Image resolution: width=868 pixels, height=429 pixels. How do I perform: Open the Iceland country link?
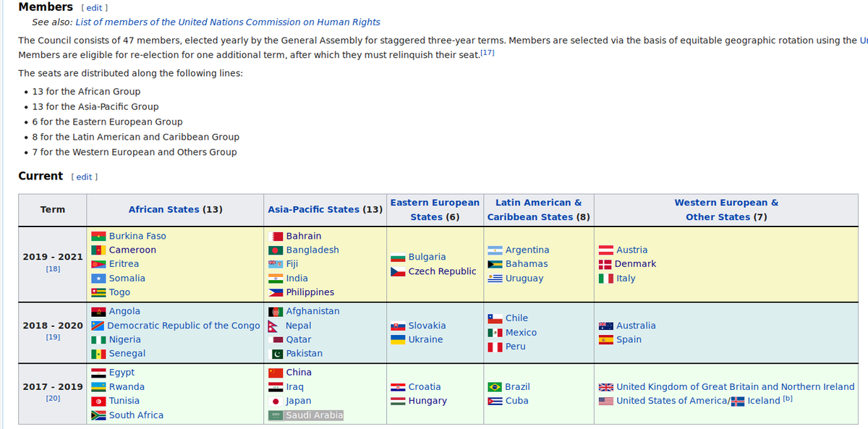764,401
